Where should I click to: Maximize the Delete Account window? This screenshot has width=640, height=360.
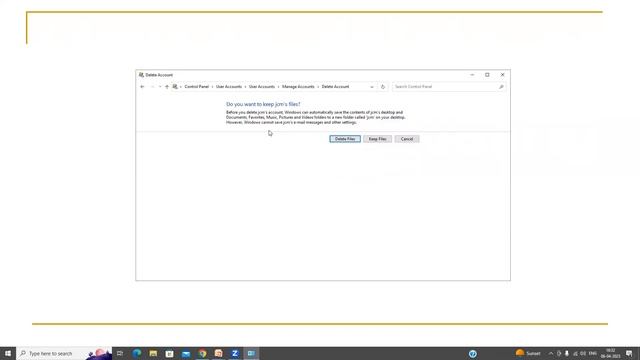[487, 75]
